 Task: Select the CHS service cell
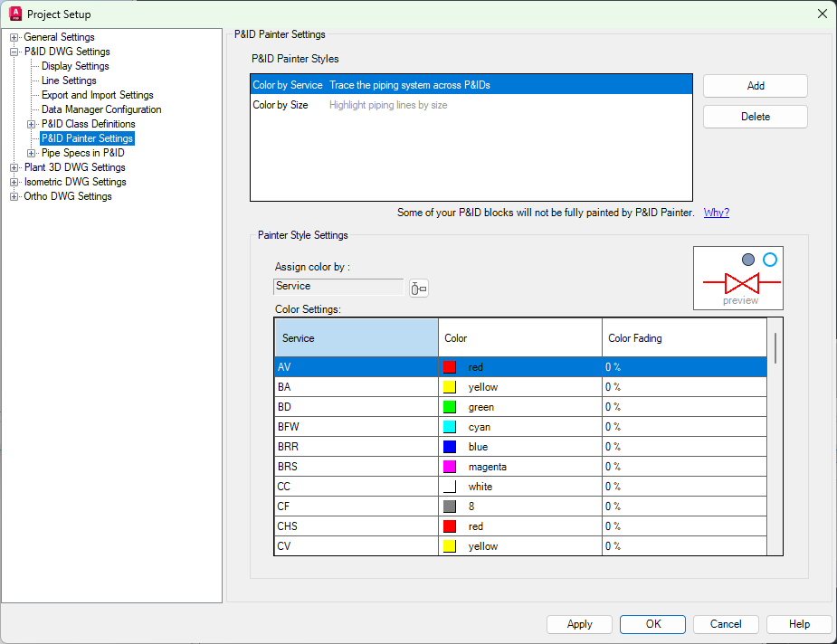click(x=357, y=526)
